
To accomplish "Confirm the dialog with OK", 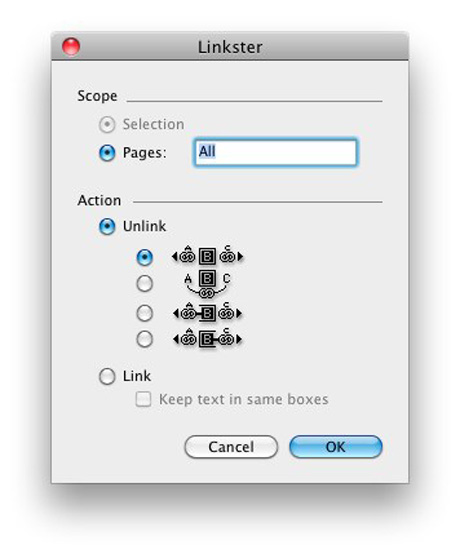I will click(x=336, y=447).
